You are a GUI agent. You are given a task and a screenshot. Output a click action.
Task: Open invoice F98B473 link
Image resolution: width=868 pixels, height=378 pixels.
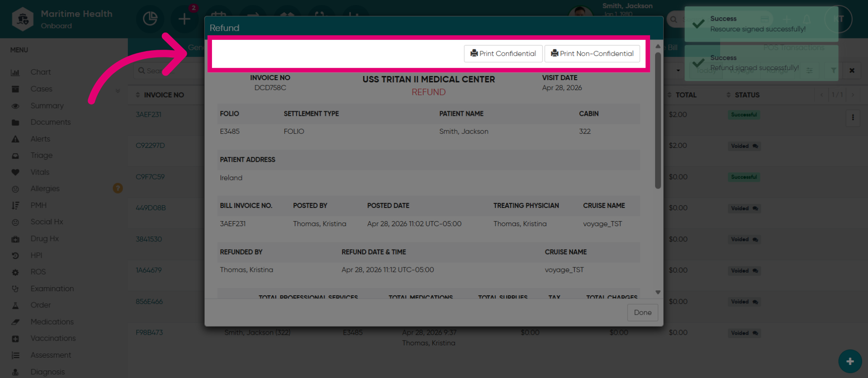click(149, 332)
